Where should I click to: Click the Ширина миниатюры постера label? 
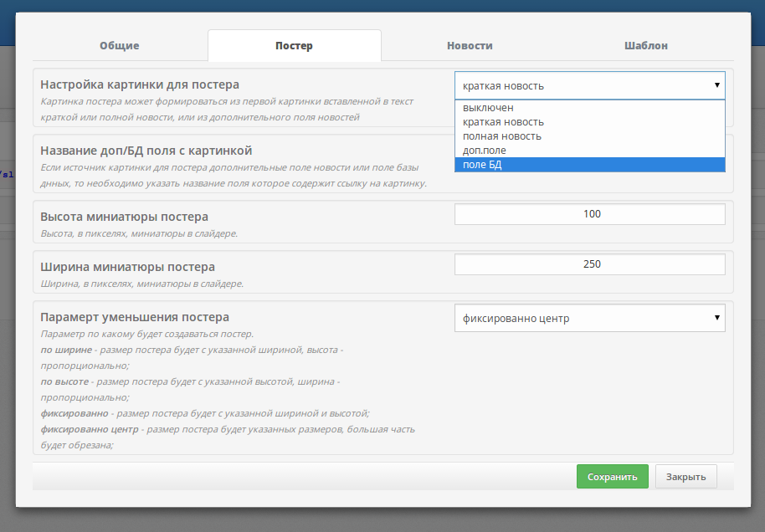coord(128,267)
